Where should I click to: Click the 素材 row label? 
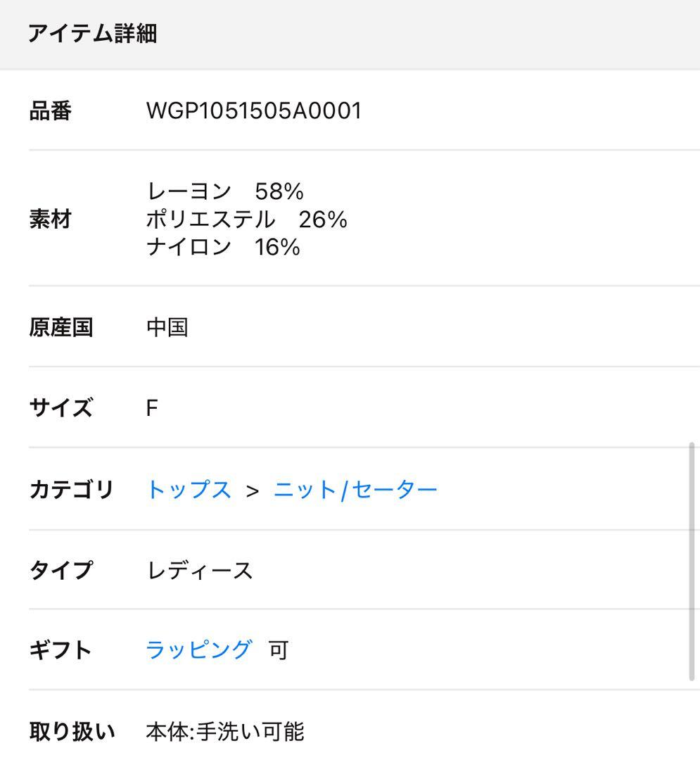[x=51, y=220]
